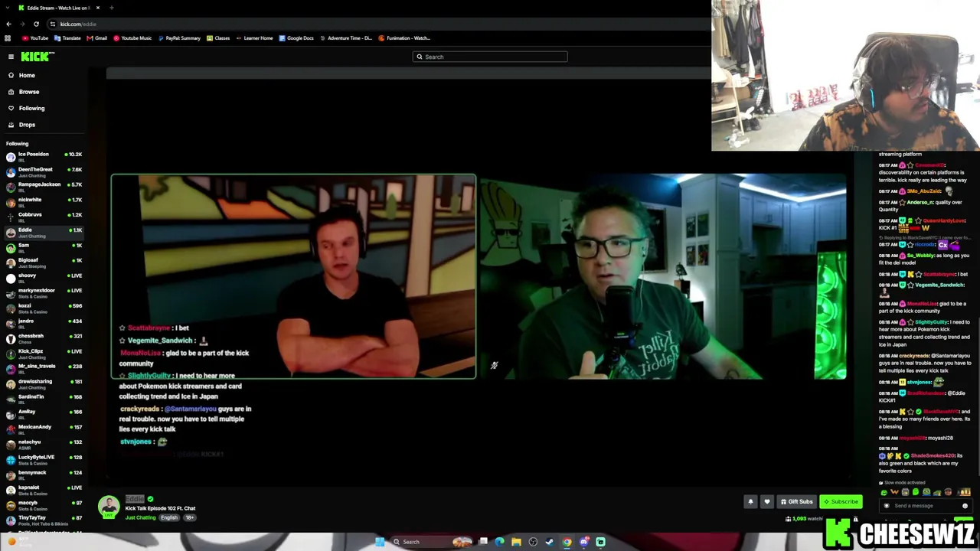Reload the current page

click(x=36, y=24)
